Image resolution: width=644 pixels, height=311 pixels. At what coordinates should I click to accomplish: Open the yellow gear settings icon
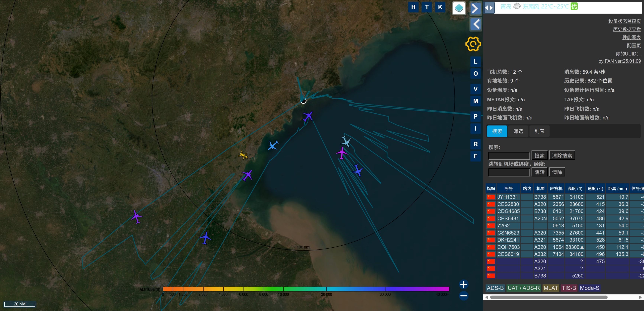click(x=473, y=44)
